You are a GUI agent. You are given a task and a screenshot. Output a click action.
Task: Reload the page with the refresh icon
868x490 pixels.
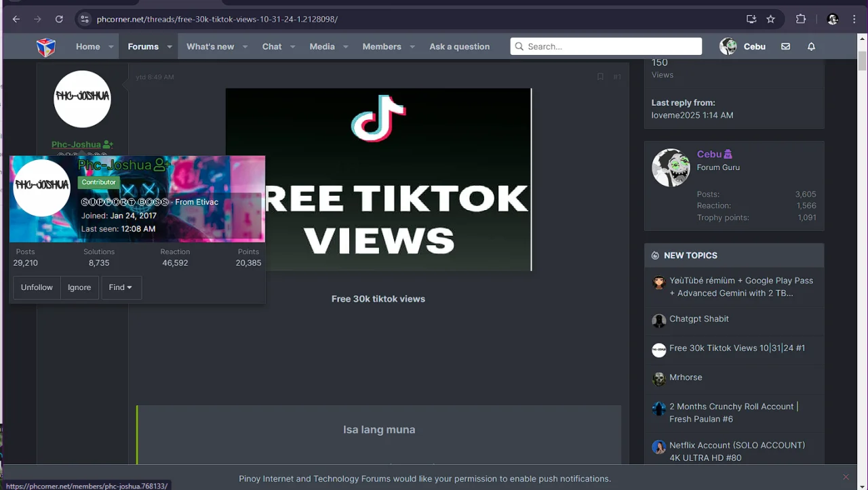click(x=59, y=19)
